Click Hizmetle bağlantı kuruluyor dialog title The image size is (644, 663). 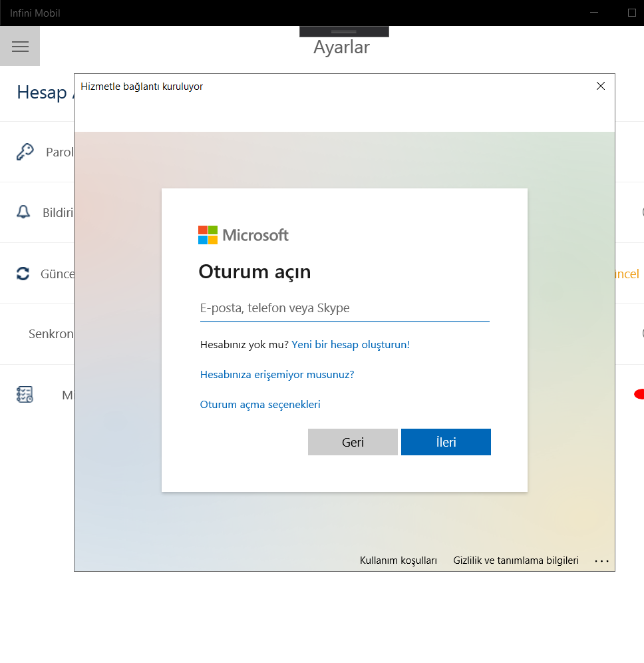[142, 87]
